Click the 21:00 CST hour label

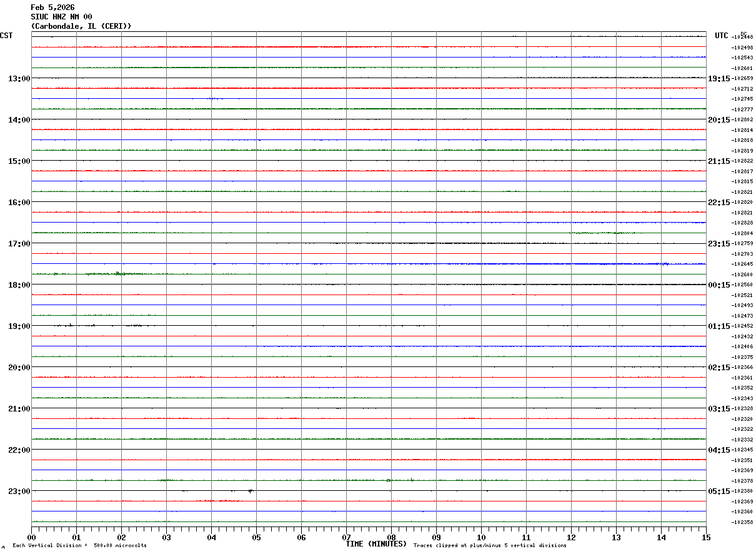click(19, 408)
